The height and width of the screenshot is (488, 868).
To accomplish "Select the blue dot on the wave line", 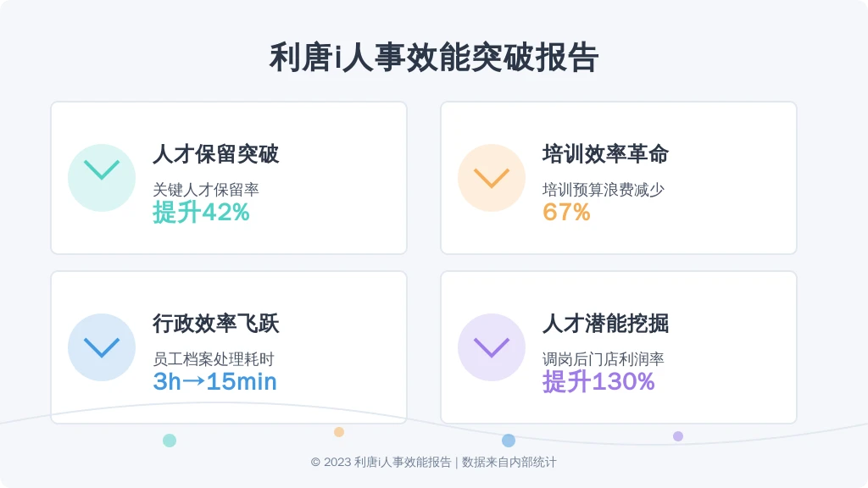I will 509,441.
